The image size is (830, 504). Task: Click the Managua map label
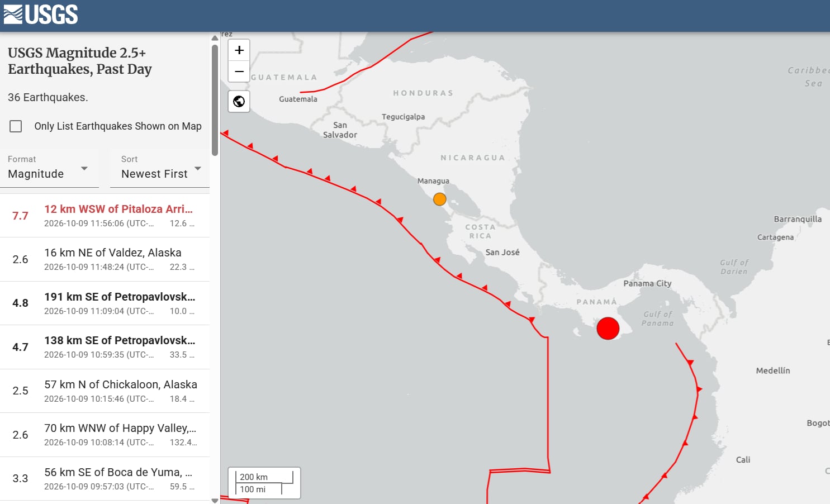(433, 181)
